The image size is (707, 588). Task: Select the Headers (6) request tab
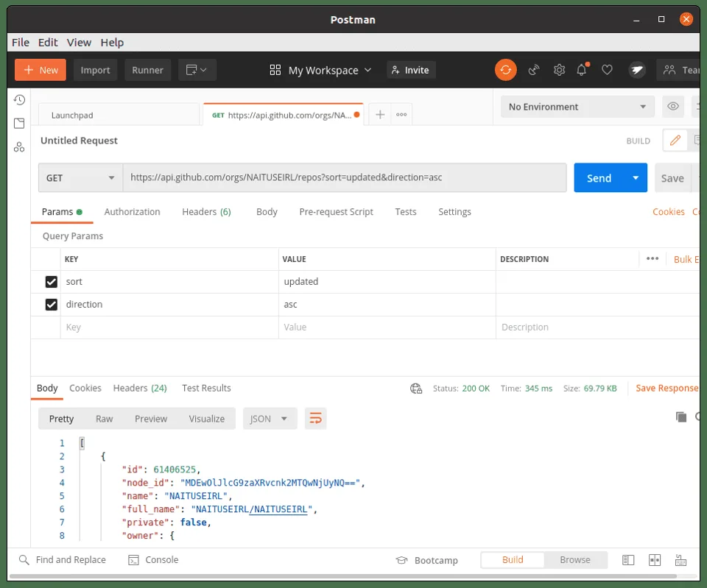point(206,212)
